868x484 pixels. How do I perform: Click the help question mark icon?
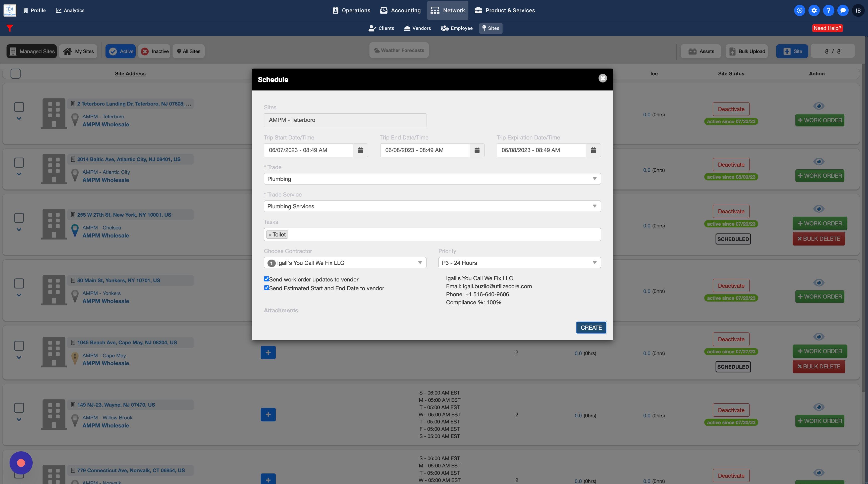pos(828,11)
